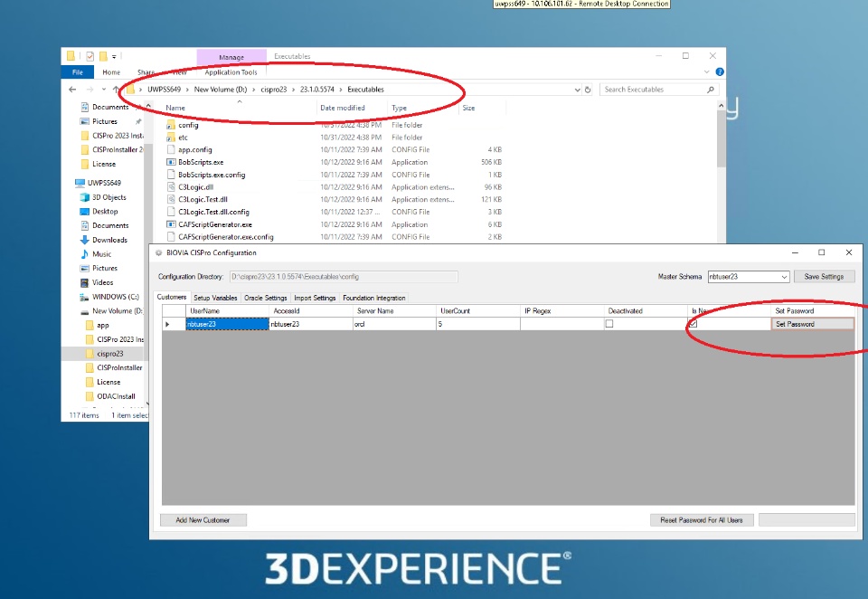Screen dimensions: 868x599
Task: Click the app.config file icon
Action: coord(171,149)
